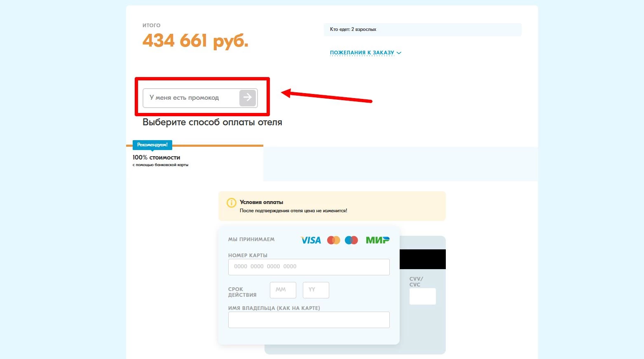Click the YY expiry year field
644x359 pixels.
(316, 290)
